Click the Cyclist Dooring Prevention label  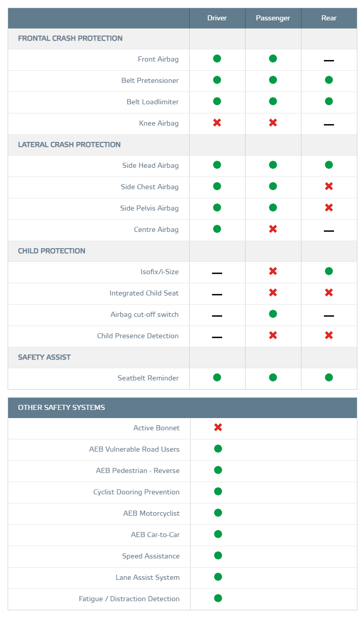point(136,492)
